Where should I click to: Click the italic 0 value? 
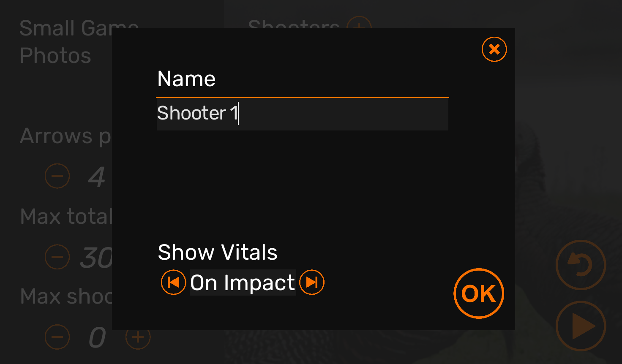point(97,337)
